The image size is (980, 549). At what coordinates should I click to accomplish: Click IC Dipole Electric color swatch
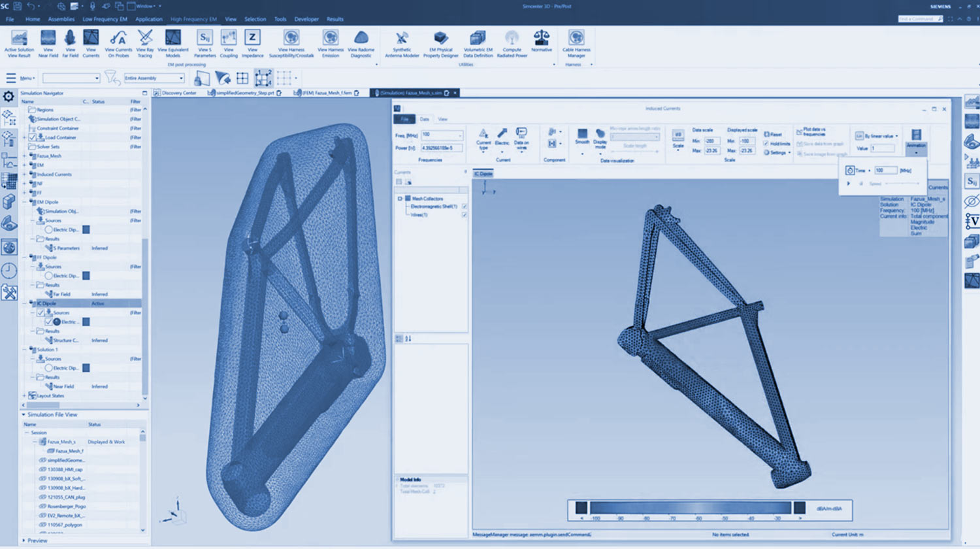click(86, 322)
